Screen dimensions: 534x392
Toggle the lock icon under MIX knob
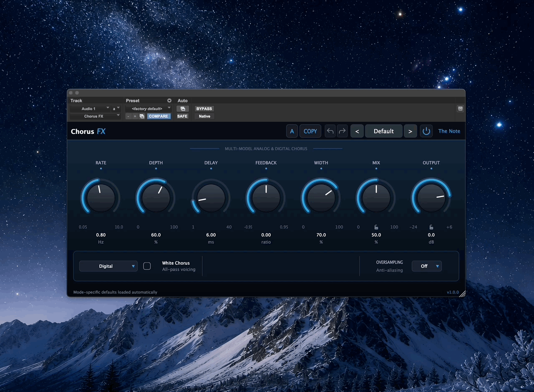coord(376,227)
